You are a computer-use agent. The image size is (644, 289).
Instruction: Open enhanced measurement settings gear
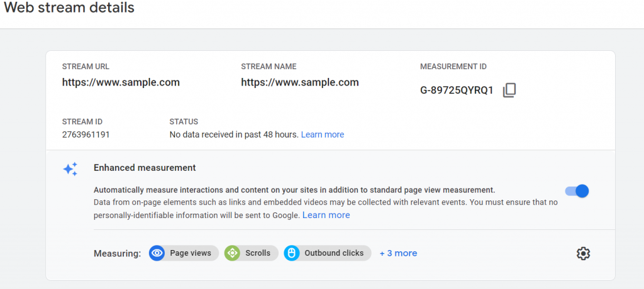click(x=583, y=254)
